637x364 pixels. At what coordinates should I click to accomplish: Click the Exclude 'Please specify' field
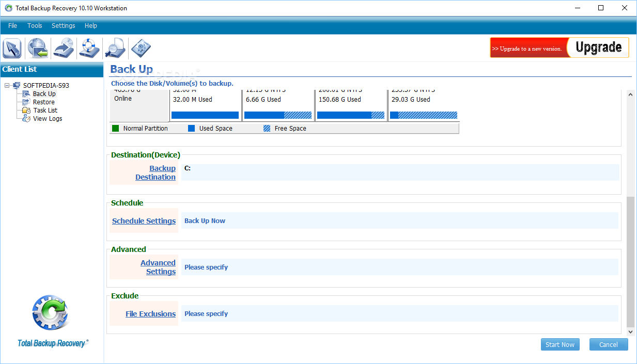(x=400, y=313)
